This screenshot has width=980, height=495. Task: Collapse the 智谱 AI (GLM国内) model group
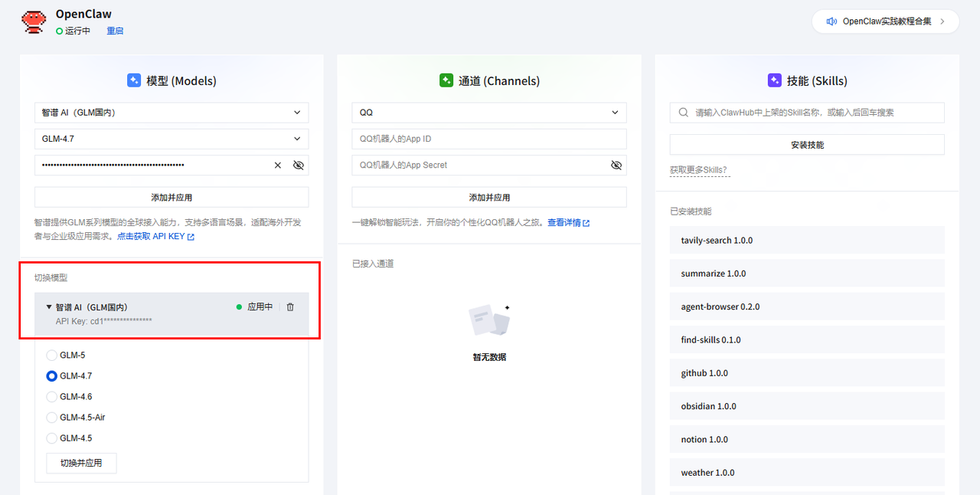(49, 307)
